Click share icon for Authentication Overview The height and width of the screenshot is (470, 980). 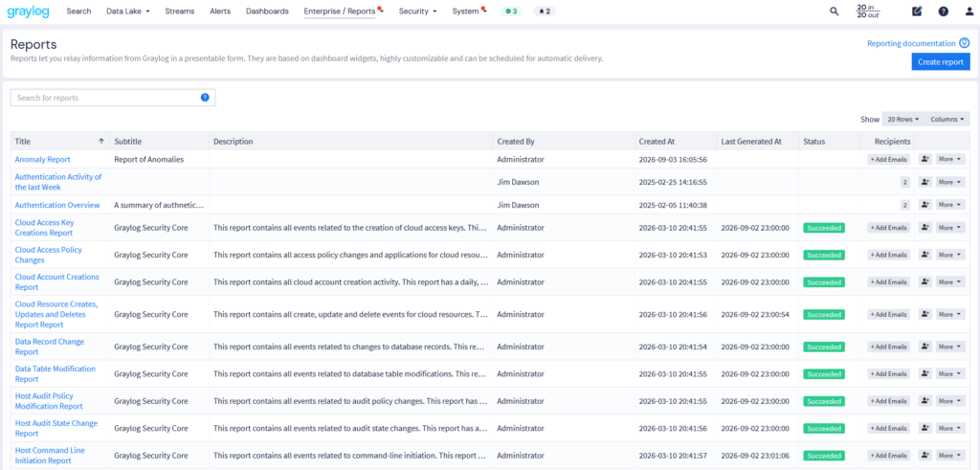point(925,205)
